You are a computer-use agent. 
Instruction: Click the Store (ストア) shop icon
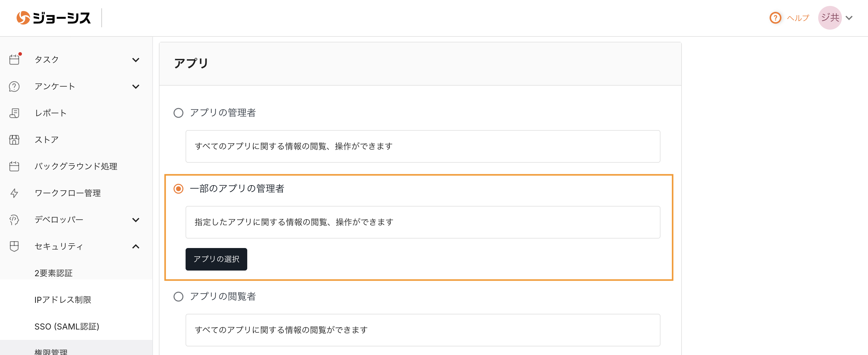pos(14,140)
